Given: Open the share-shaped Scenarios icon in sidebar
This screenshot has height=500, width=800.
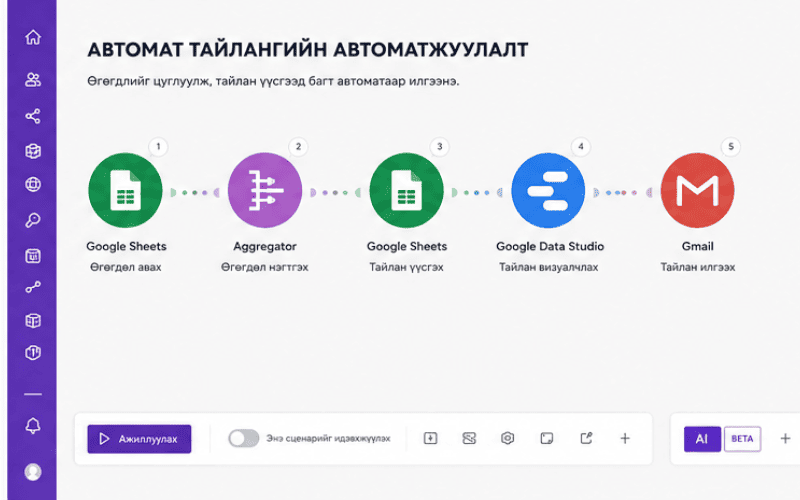Looking at the screenshot, I should tap(33, 116).
